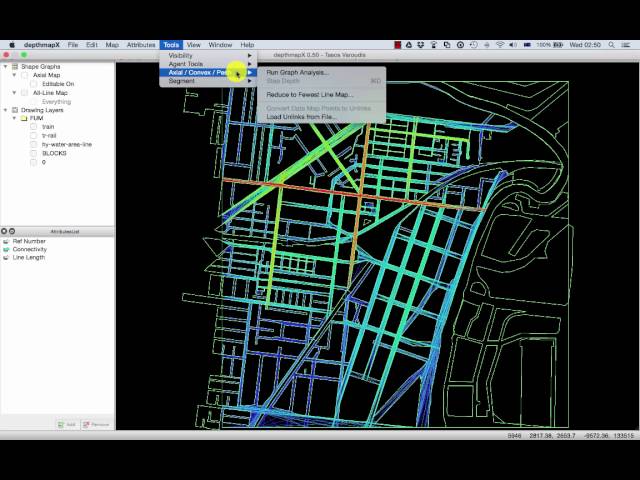Open the File menu
The image size is (640, 480).
(x=73, y=45)
